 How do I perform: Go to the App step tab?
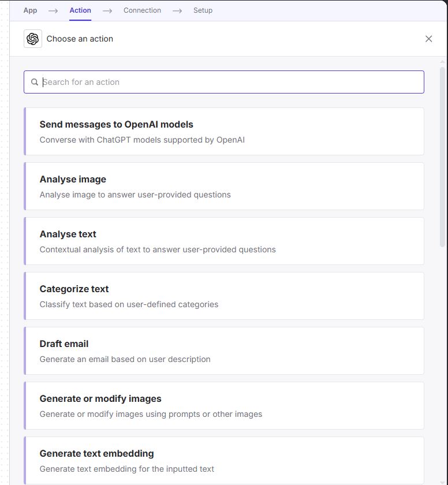point(30,10)
